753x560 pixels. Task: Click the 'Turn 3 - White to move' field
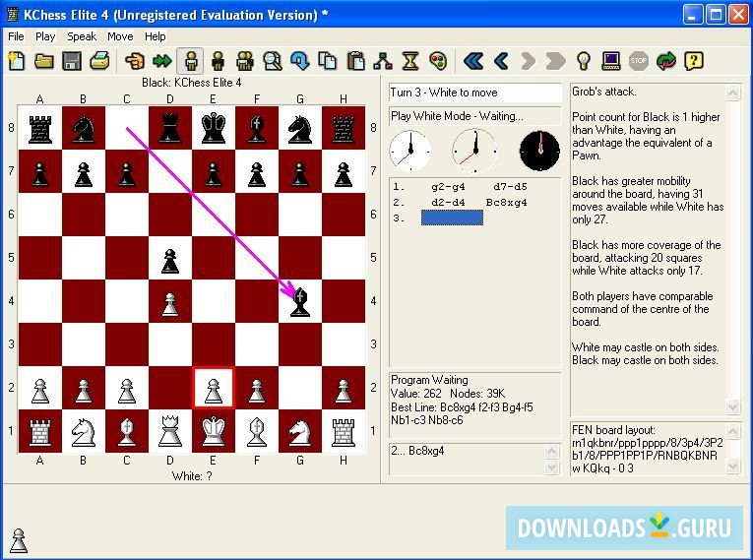point(475,93)
